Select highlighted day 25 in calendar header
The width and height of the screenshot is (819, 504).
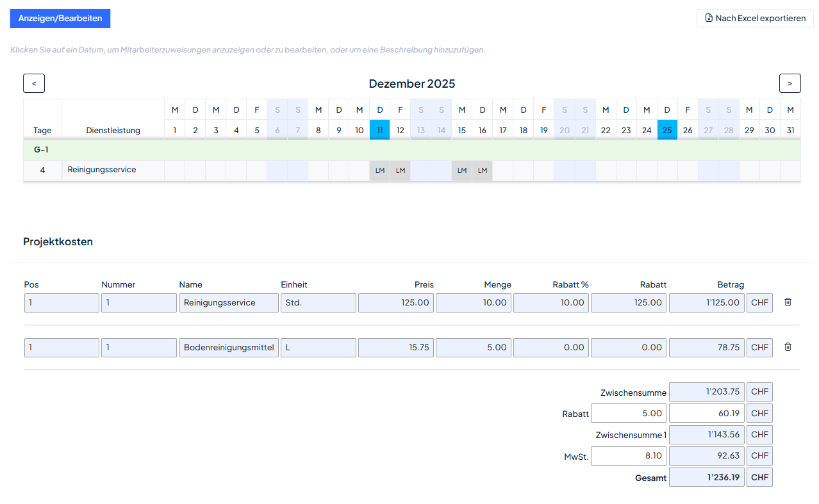click(x=667, y=130)
